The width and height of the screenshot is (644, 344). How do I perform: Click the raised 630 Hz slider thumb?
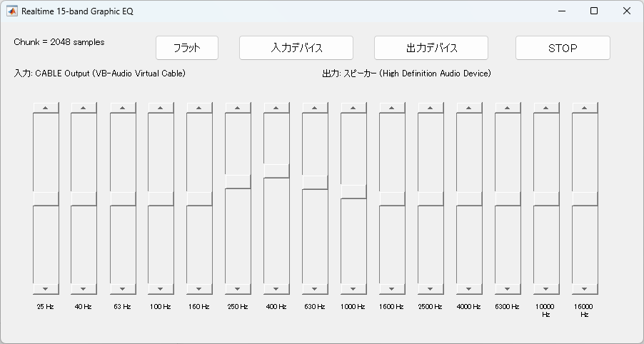[x=315, y=182]
